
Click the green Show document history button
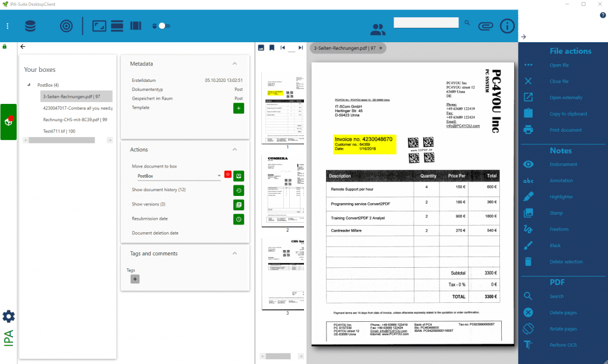click(238, 190)
